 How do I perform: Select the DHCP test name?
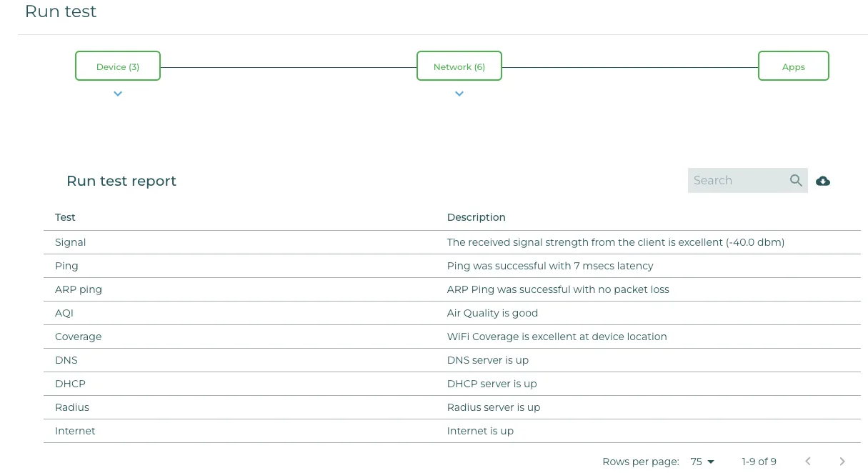[x=70, y=384]
